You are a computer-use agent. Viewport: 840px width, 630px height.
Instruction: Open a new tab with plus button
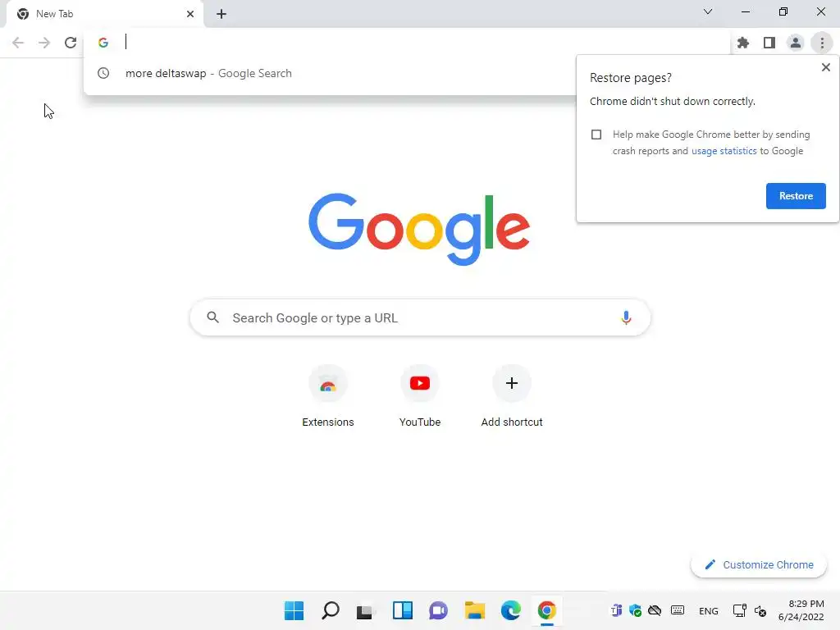[221, 14]
